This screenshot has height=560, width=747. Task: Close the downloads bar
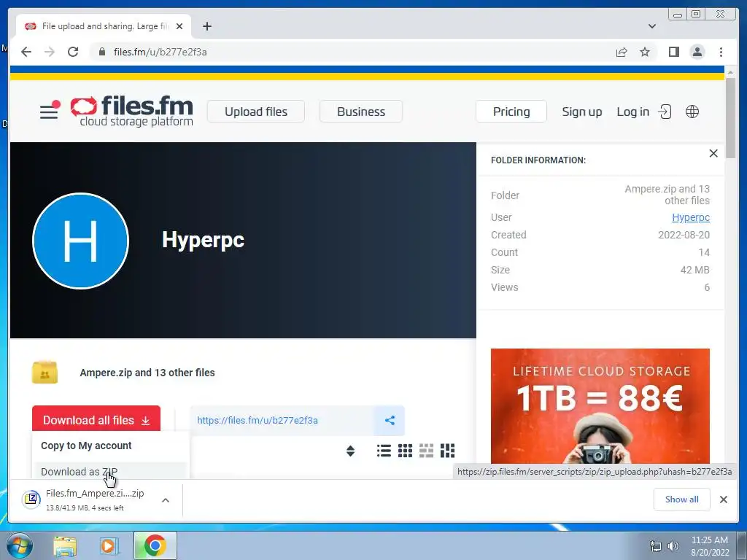pos(723,499)
